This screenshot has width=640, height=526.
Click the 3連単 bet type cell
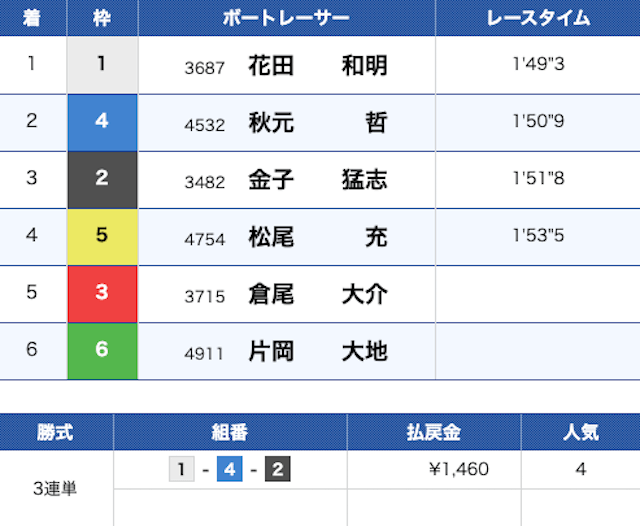click(x=56, y=488)
